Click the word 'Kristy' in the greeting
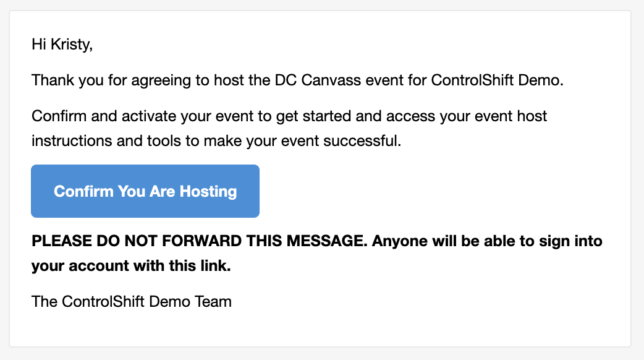This screenshot has height=360, width=644. coord(70,45)
